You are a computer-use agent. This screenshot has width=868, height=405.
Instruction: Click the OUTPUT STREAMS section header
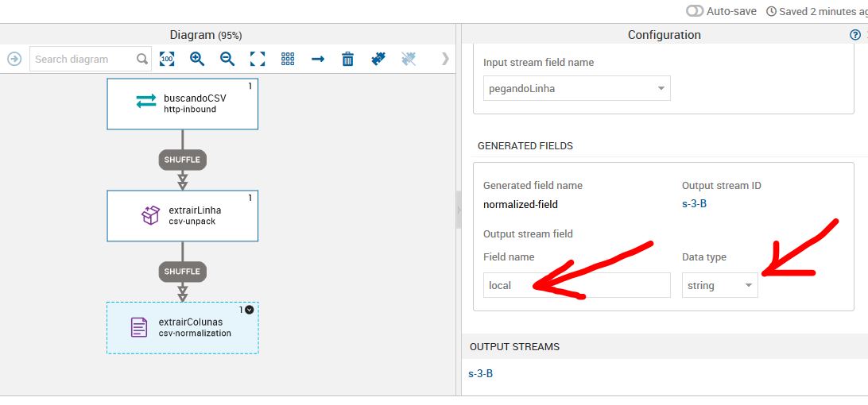tap(515, 347)
